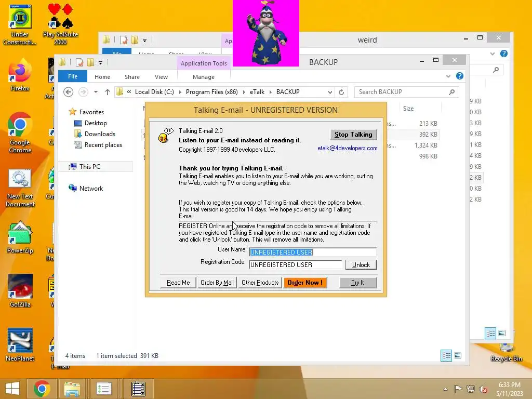The height and width of the screenshot is (399, 532).
Task: Click the search magnifier in BACKUP window
Action: coord(451,92)
